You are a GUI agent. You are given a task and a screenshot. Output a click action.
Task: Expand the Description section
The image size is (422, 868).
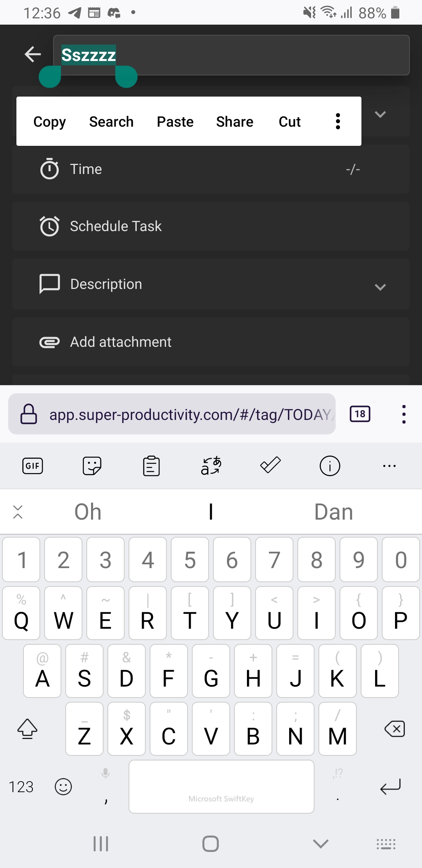pyautogui.click(x=381, y=287)
